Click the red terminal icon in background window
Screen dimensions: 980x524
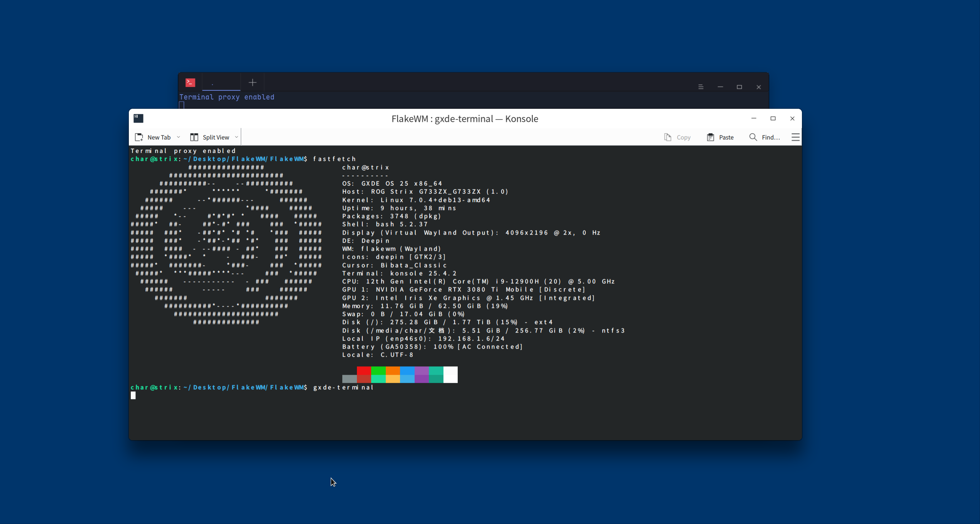point(190,83)
